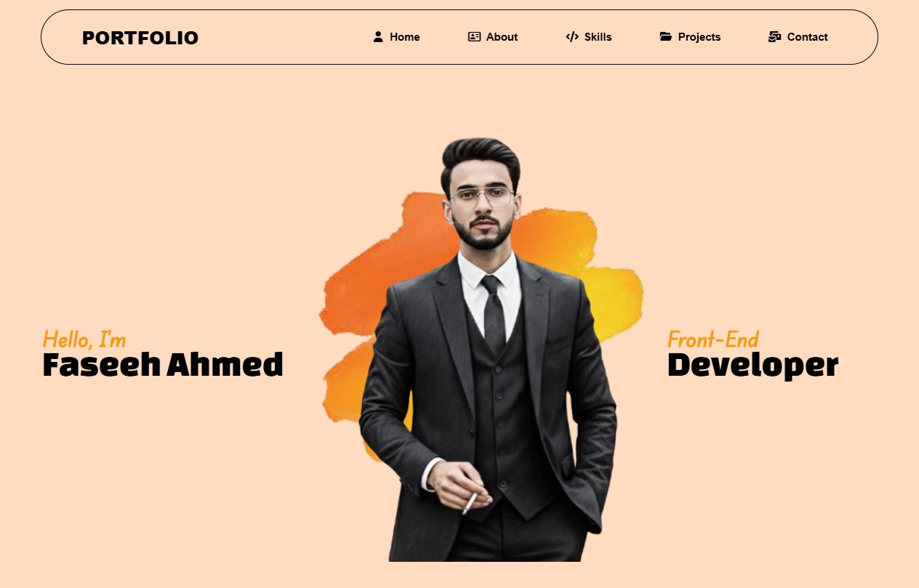Click the ID card icon beside About
919x588 pixels.
474,37
